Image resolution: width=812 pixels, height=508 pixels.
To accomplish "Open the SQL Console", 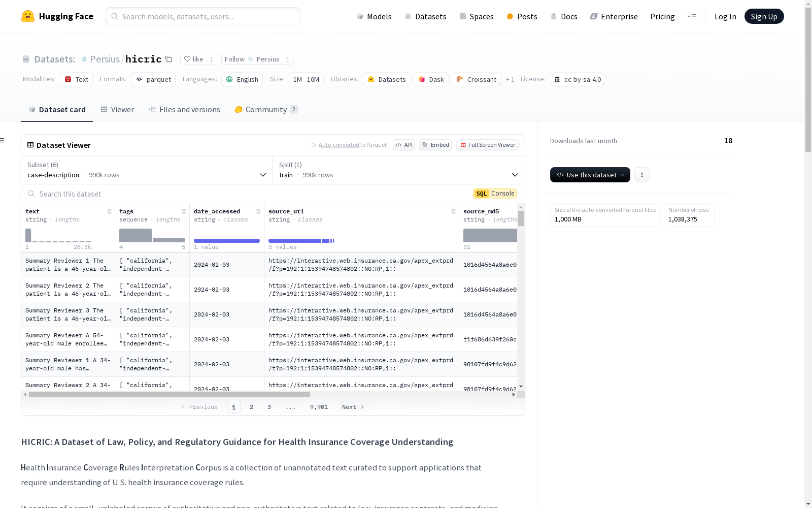I will (x=495, y=194).
